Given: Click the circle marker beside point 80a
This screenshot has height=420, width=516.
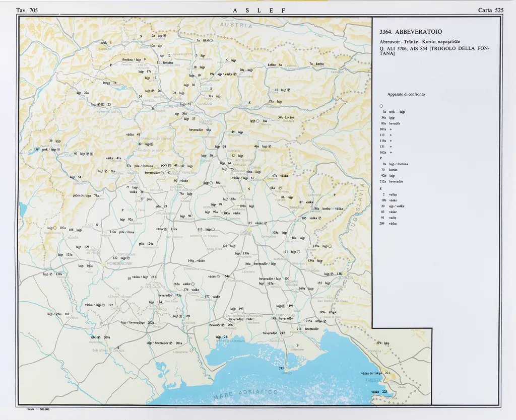Looking at the screenshot, I should coord(211,183).
